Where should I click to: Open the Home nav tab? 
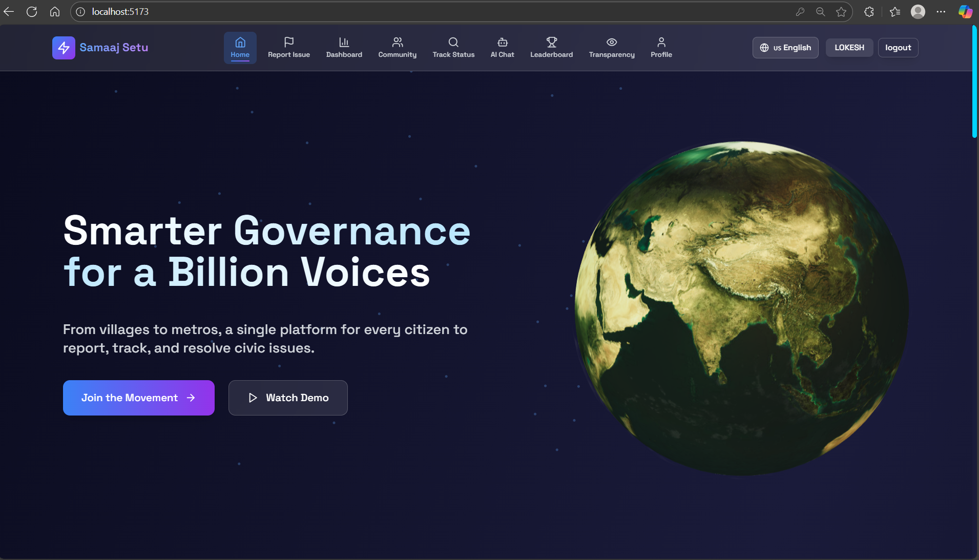click(x=240, y=48)
